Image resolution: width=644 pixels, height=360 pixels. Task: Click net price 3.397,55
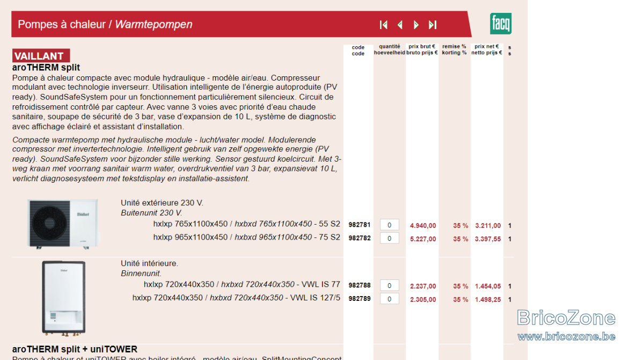488,239
